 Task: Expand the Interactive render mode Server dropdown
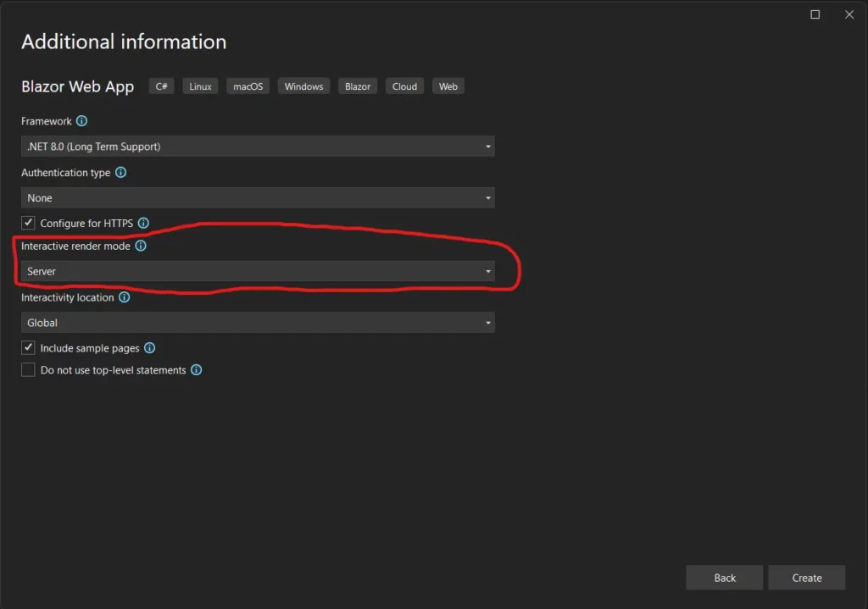(258, 272)
